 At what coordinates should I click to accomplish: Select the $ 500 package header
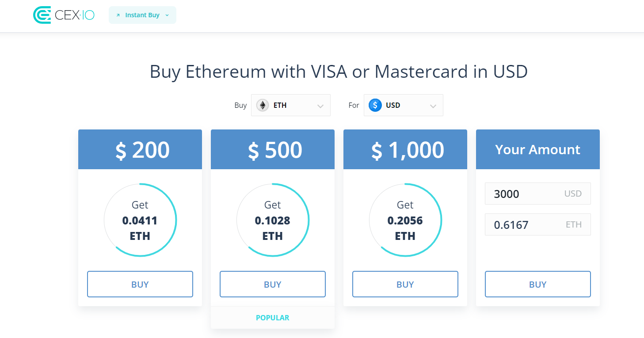(x=273, y=149)
